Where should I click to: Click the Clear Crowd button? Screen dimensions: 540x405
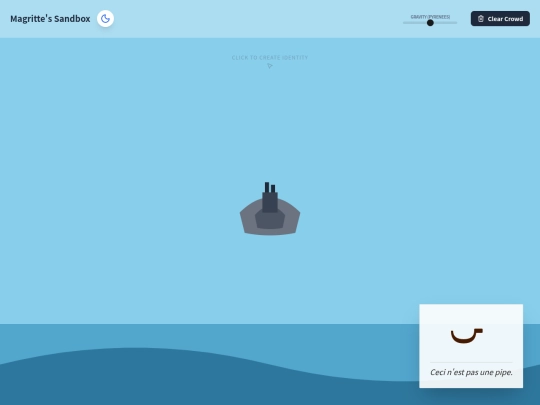pos(500,19)
